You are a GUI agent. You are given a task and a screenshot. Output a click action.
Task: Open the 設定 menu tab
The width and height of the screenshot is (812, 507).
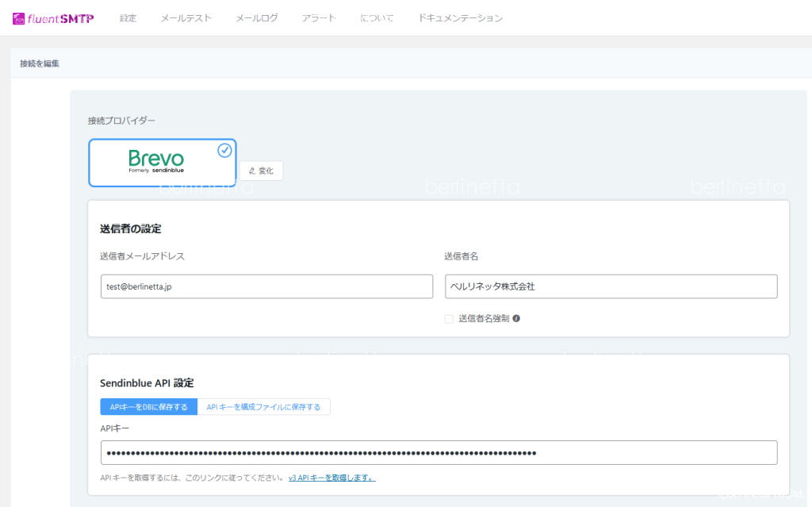coord(128,18)
